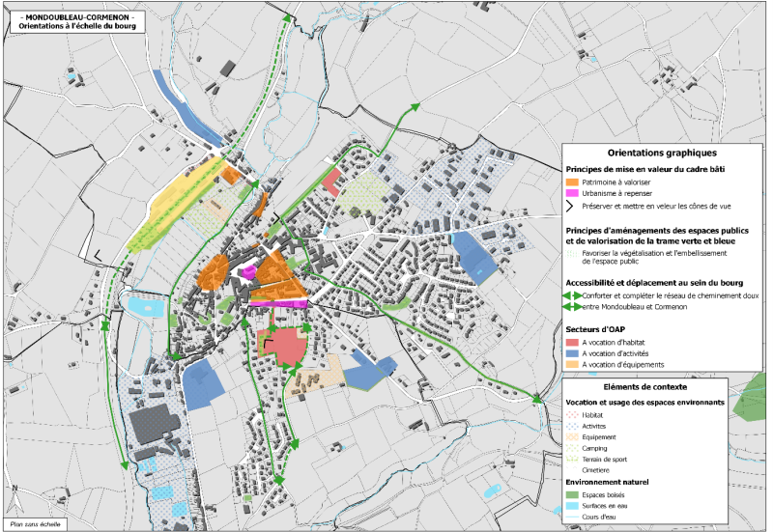
Task: Choose the green 'Espaces boisés' swatch
Action: pyautogui.click(x=572, y=494)
